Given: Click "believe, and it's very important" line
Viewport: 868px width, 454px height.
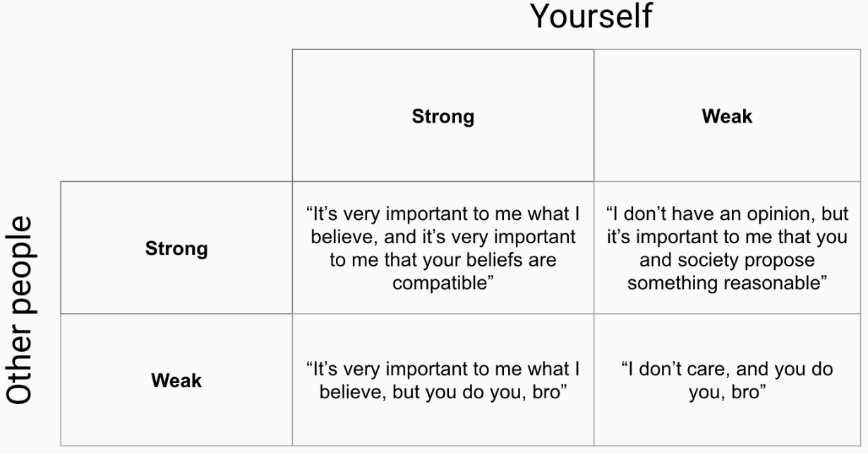Looking at the screenshot, I should point(443,237).
